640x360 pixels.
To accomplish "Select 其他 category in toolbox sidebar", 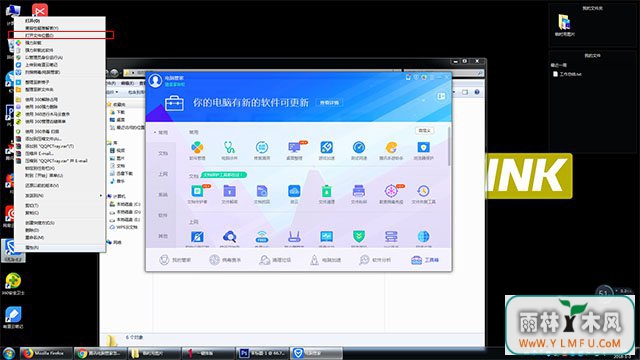I will (x=163, y=236).
